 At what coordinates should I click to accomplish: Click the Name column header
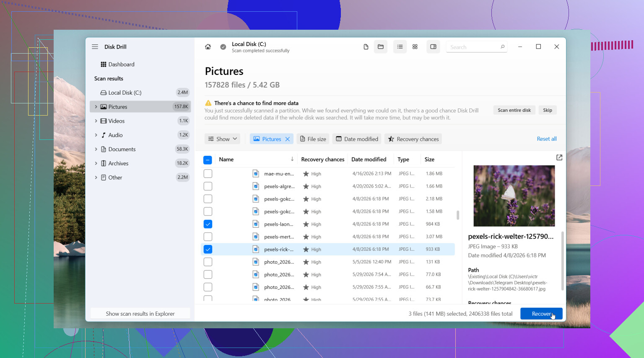click(x=226, y=160)
